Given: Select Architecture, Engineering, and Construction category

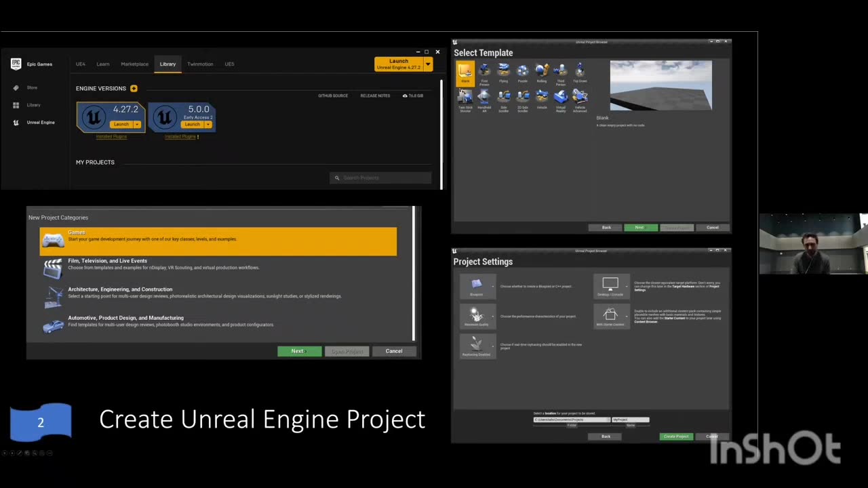Looking at the screenshot, I should pos(218,298).
